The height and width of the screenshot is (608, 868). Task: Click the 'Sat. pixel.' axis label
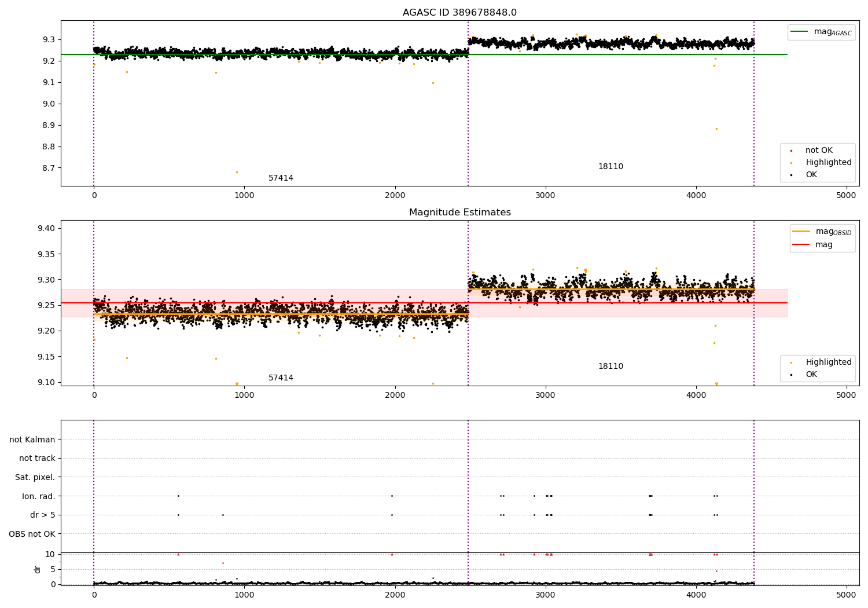point(35,477)
